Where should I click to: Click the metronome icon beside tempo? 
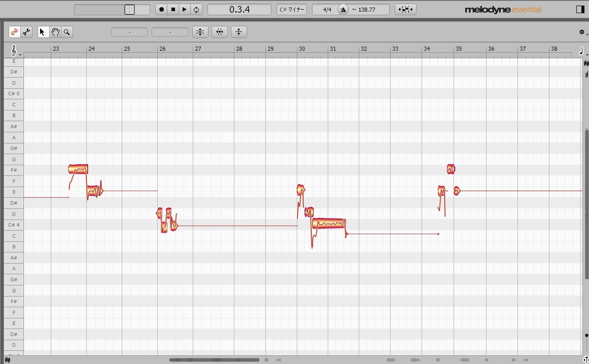343,10
